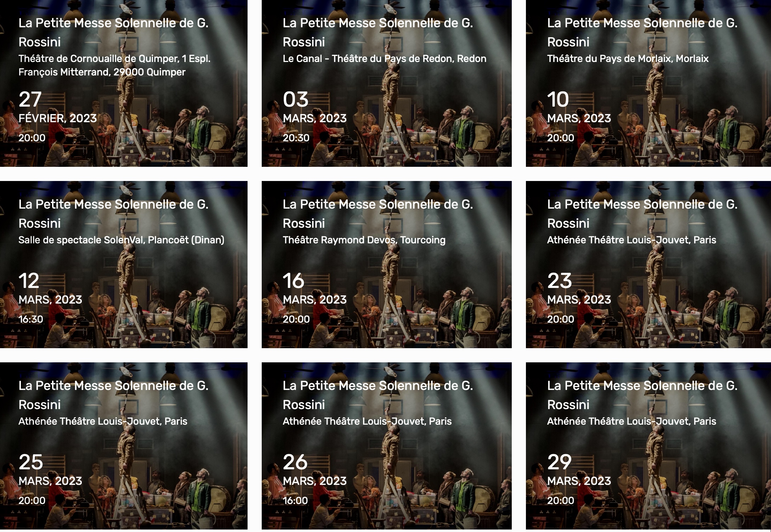Open the Paris 26 Mars 16:00 event card
This screenshot has height=532, width=771.
(386, 446)
